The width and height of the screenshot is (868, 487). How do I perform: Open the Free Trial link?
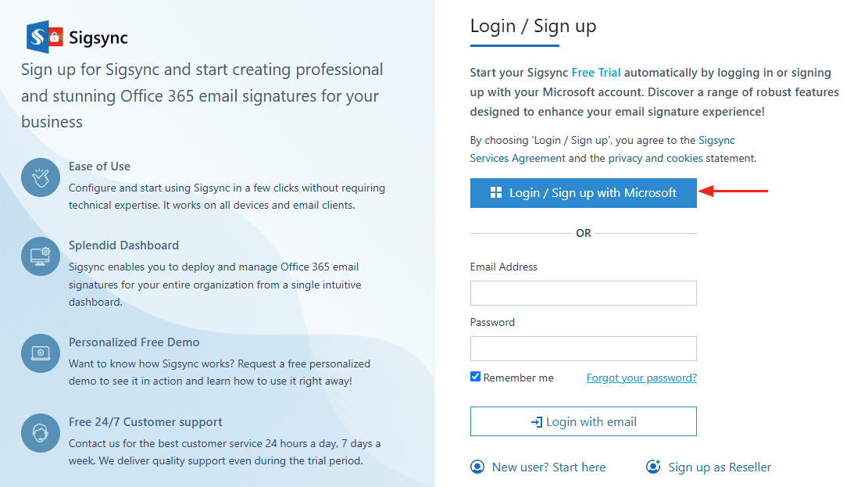pos(596,73)
